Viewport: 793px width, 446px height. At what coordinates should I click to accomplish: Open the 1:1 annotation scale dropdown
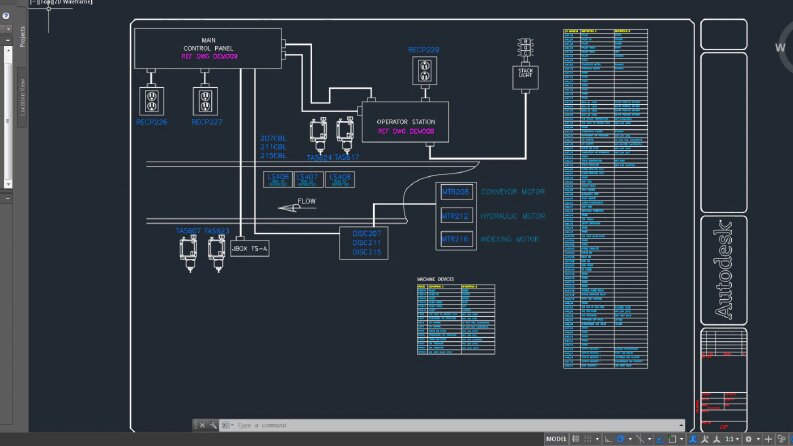pyautogui.click(x=732, y=439)
